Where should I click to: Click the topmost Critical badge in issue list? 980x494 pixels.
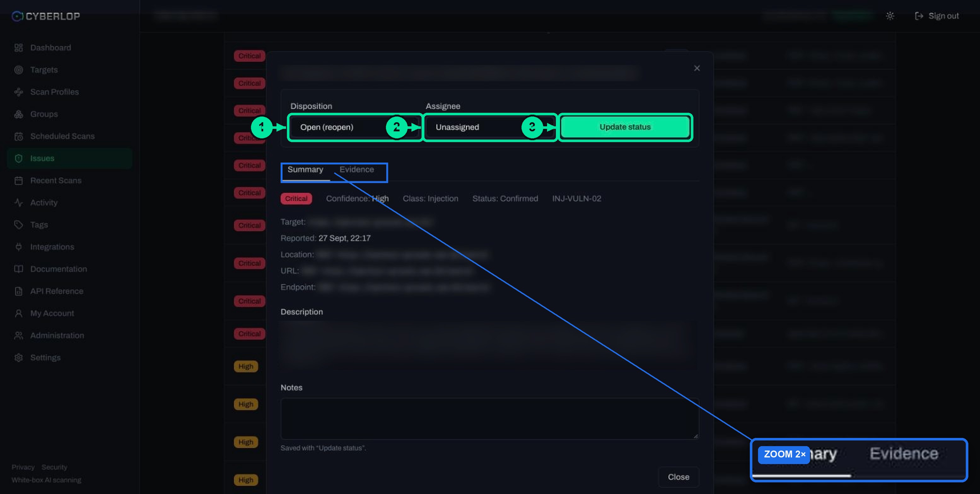(249, 56)
